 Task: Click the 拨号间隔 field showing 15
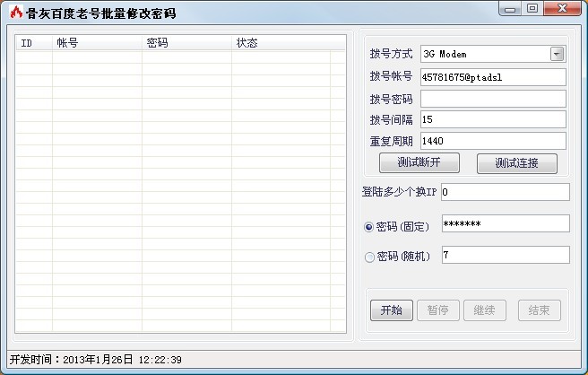tap(493, 119)
